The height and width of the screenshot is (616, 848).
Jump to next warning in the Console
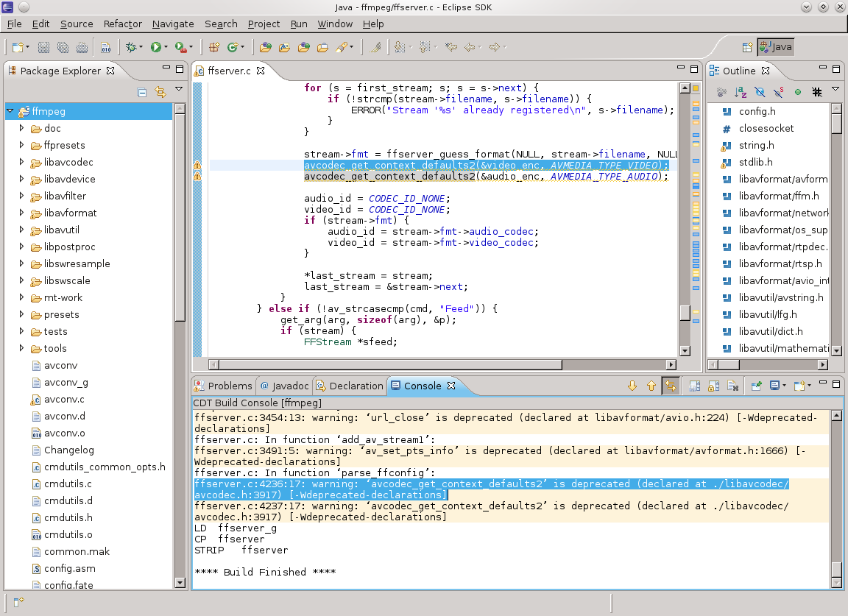coord(632,385)
